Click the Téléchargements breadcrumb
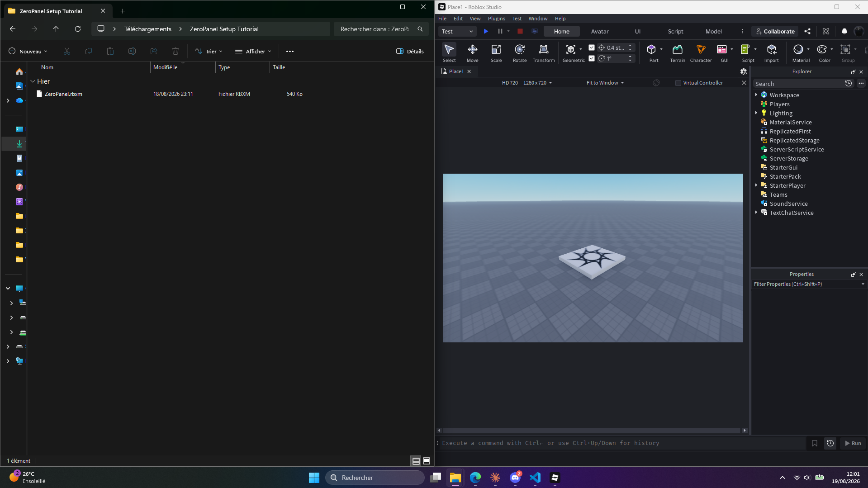The width and height of the screenshot is (868, 488). pyautogui.click(x=148, y=29)
